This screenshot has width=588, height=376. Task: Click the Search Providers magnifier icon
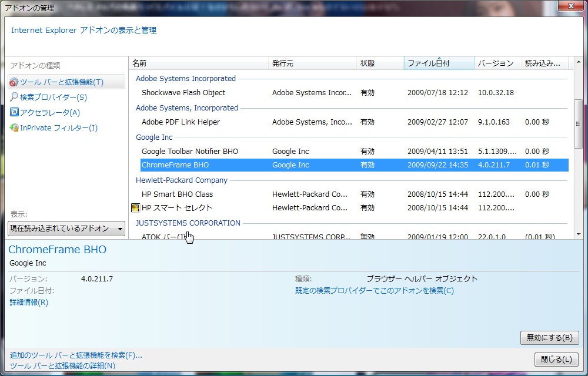tap(14, 97)
